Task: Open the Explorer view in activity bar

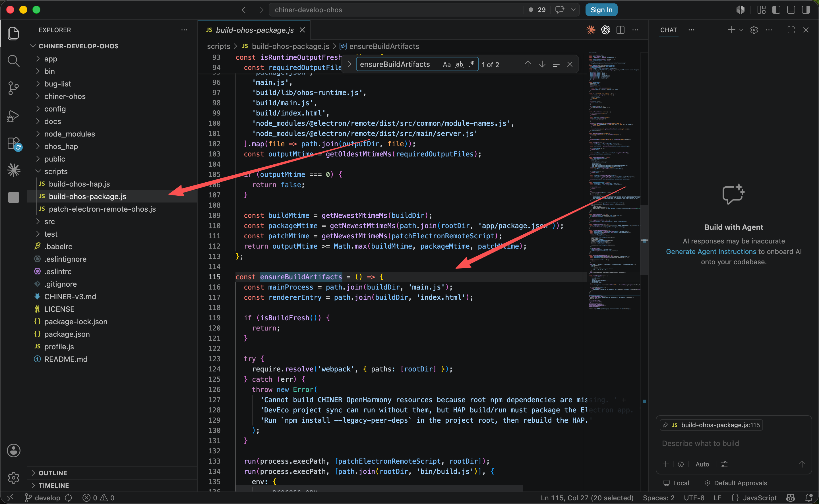Action: click(x=13, y=33)
